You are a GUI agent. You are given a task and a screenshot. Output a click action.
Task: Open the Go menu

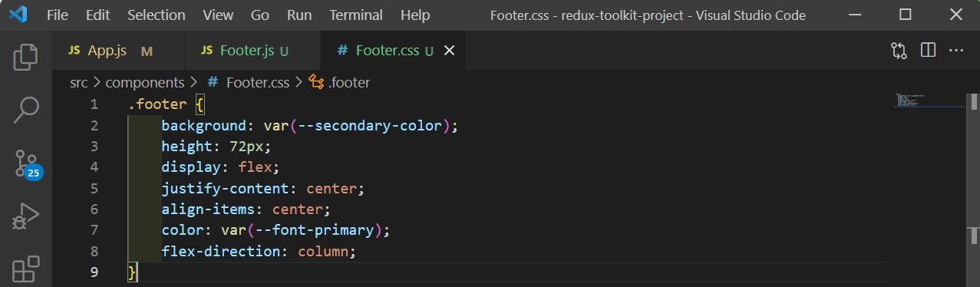click(260, 15)
